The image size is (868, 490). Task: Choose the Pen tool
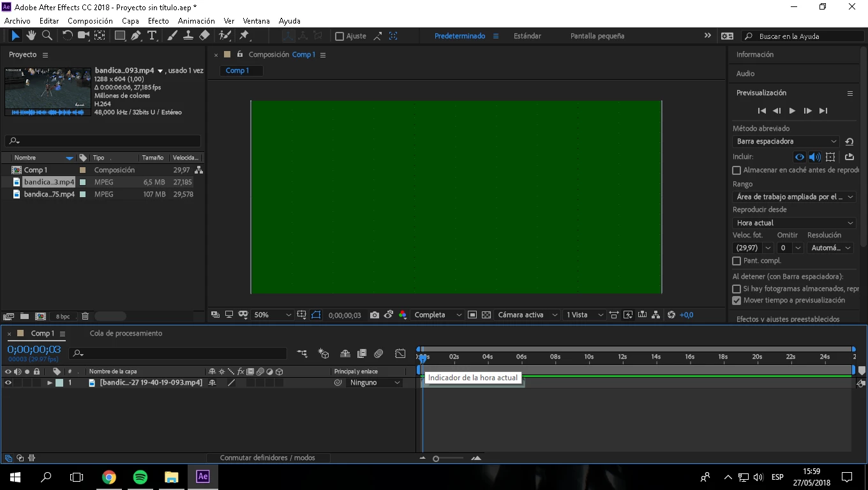(x=136, y=36)
